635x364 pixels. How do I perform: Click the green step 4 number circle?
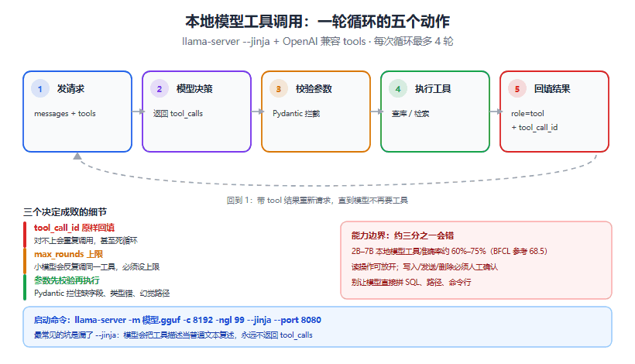(398, 88)
